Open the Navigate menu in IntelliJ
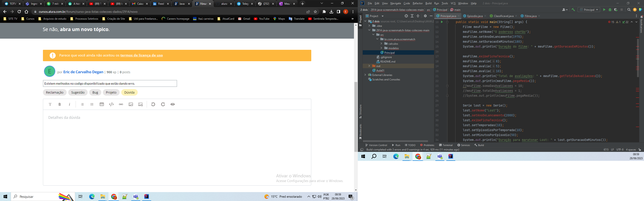The height and width of the screenshot is (201, 644). (x=396, y=4)
